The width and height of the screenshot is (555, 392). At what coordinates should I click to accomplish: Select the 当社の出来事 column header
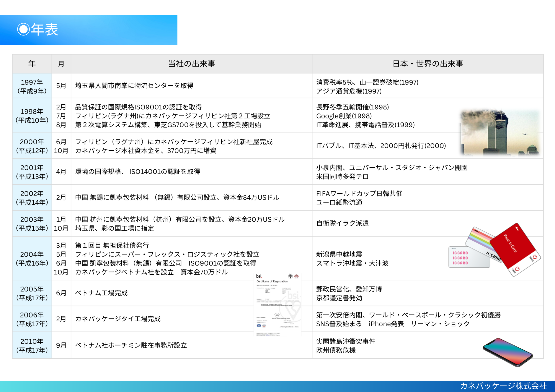[x=191, y=64]
